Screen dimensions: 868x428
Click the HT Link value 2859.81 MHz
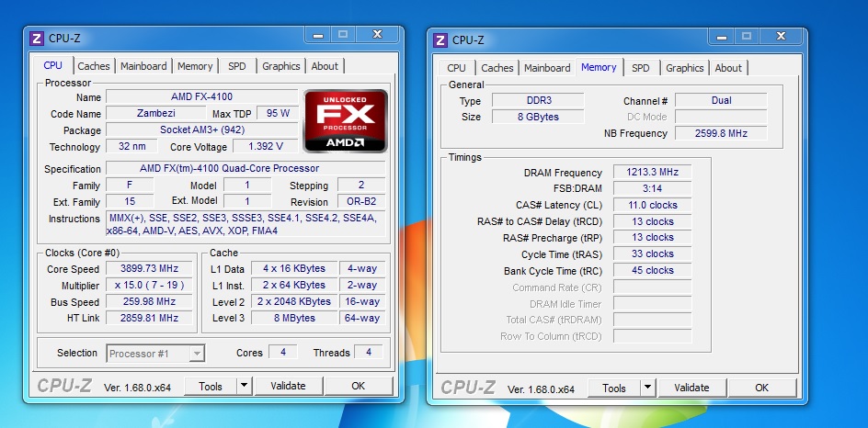click(x=149, y=318)
